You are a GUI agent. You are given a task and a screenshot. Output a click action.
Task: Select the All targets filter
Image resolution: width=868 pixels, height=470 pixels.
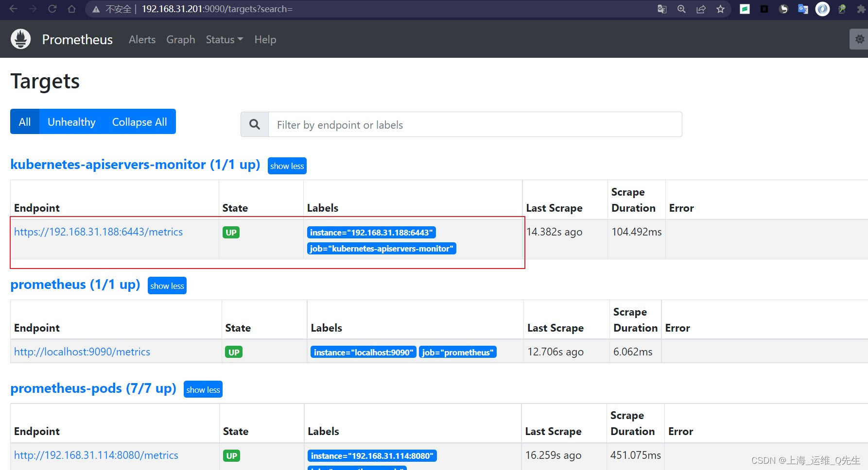[x=25, y=122]
